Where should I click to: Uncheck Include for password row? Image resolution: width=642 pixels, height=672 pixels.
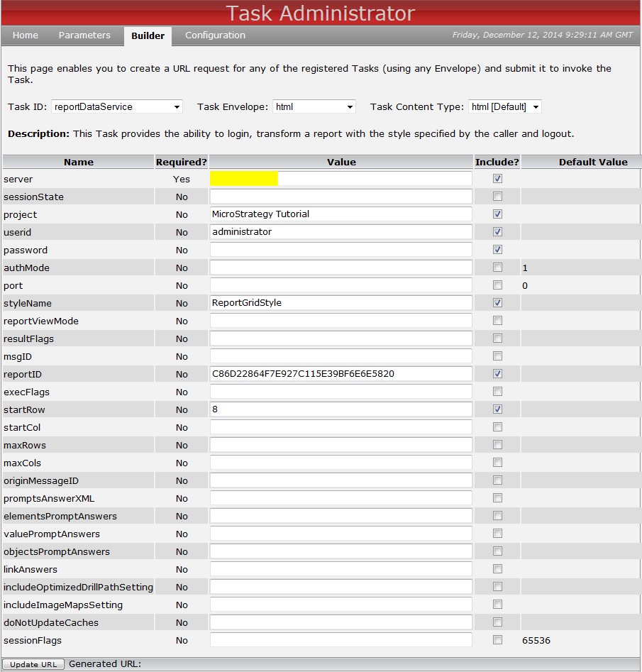pos(497,250)
